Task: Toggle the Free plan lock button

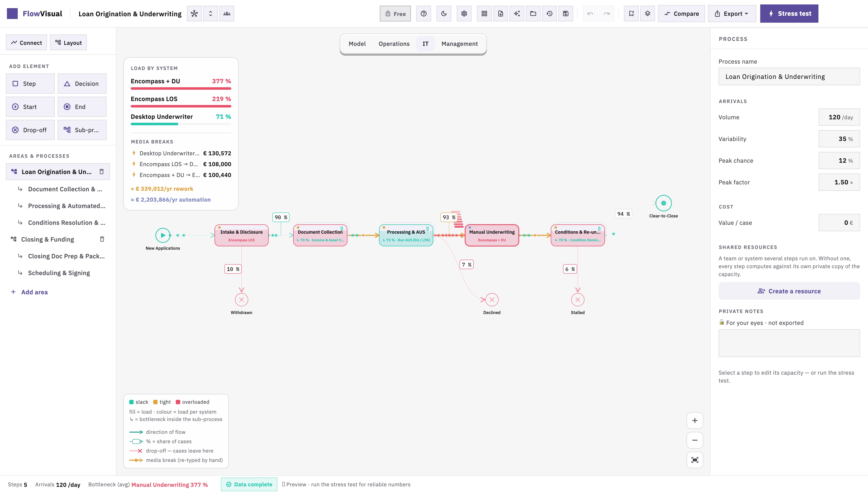Action: 395,14
